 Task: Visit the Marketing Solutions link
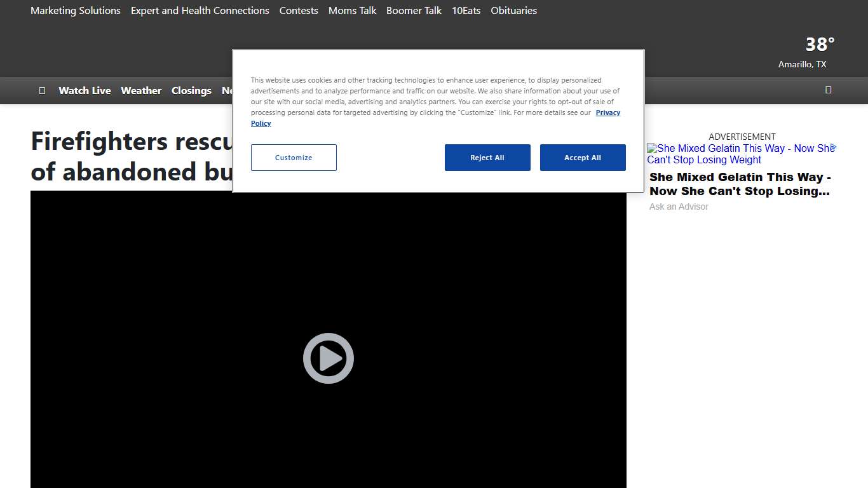(76, 11)
